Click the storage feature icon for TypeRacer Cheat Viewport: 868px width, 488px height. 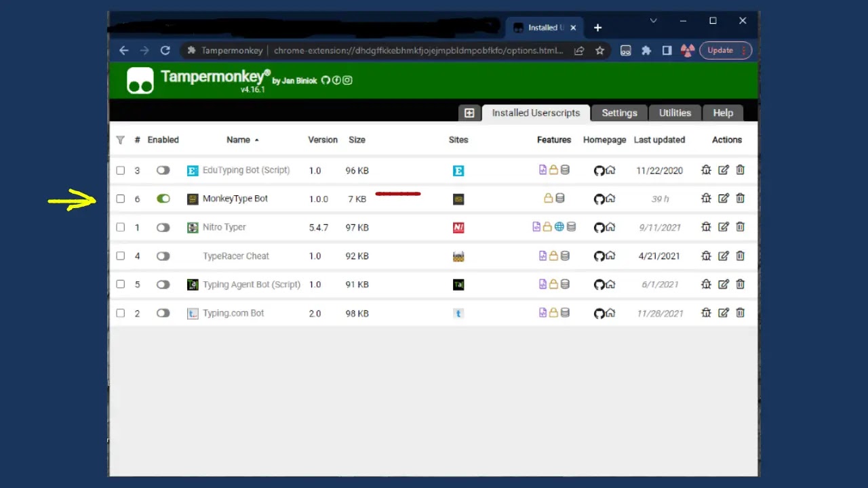pyautogui.click(x=565, y=256)
